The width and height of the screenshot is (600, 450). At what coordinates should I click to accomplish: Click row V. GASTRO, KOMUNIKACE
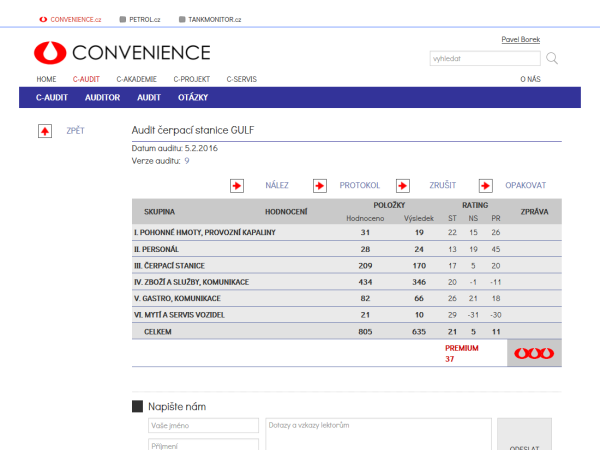click(x=347, y=298)
